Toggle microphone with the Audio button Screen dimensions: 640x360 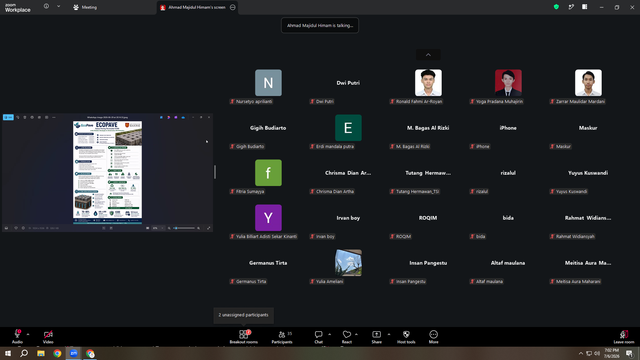click(17, 337)
